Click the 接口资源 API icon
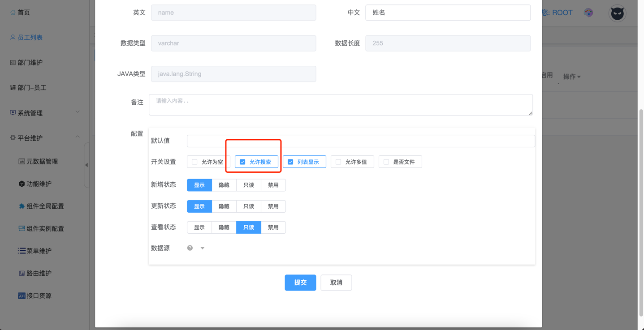This screenshot has height=330, width=644. point(22,296)
